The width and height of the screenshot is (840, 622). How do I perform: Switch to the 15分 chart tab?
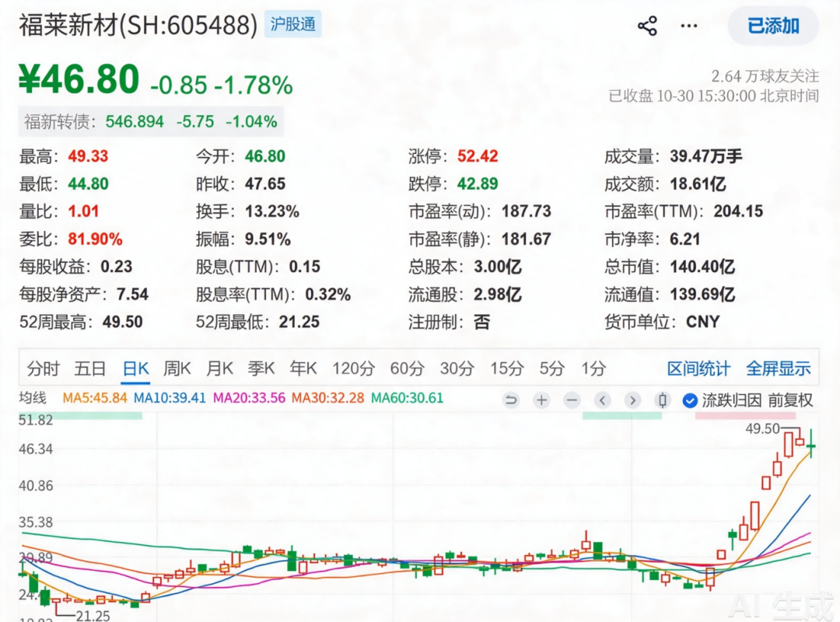click(507, 369)
